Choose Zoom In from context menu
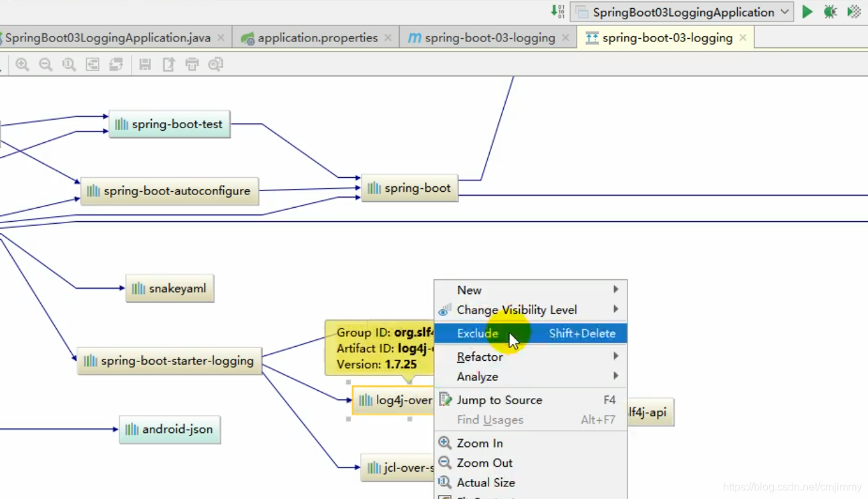 [531, 443]
